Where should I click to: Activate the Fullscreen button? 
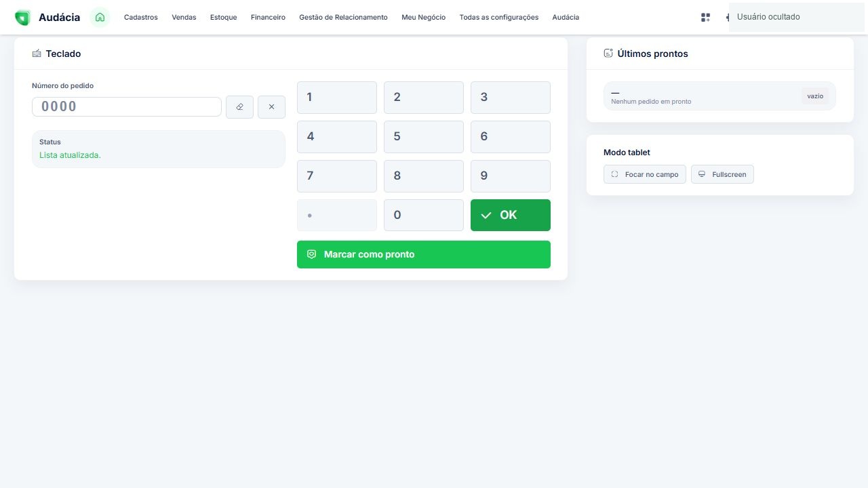click(x=722, y=174)
